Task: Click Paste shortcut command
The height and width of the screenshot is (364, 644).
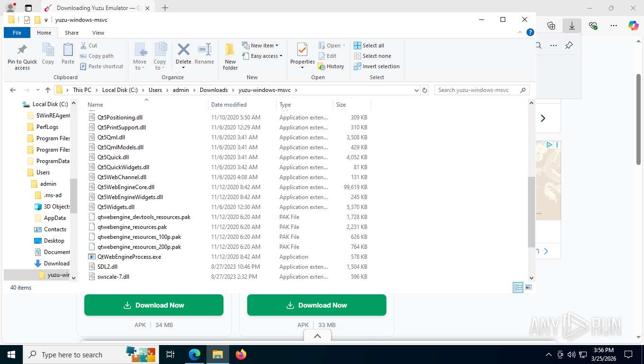Action: tap(101, 66)
